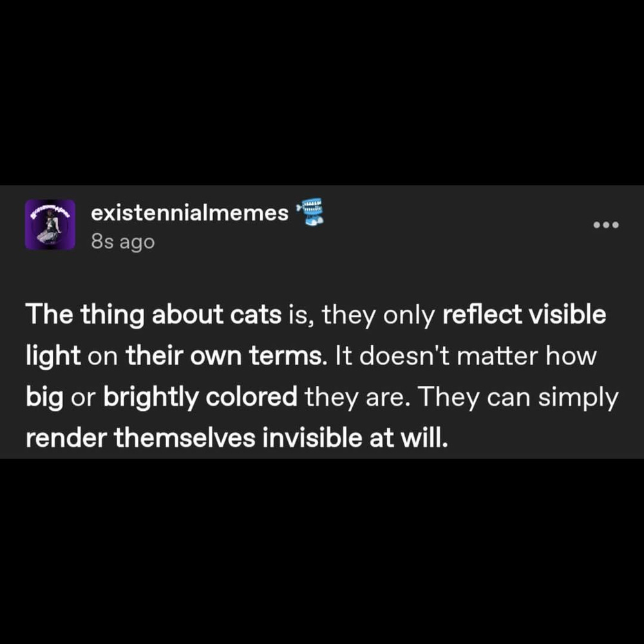Click the black empty area above post
This screenshot has height=644, width=644.
[322, 92]
